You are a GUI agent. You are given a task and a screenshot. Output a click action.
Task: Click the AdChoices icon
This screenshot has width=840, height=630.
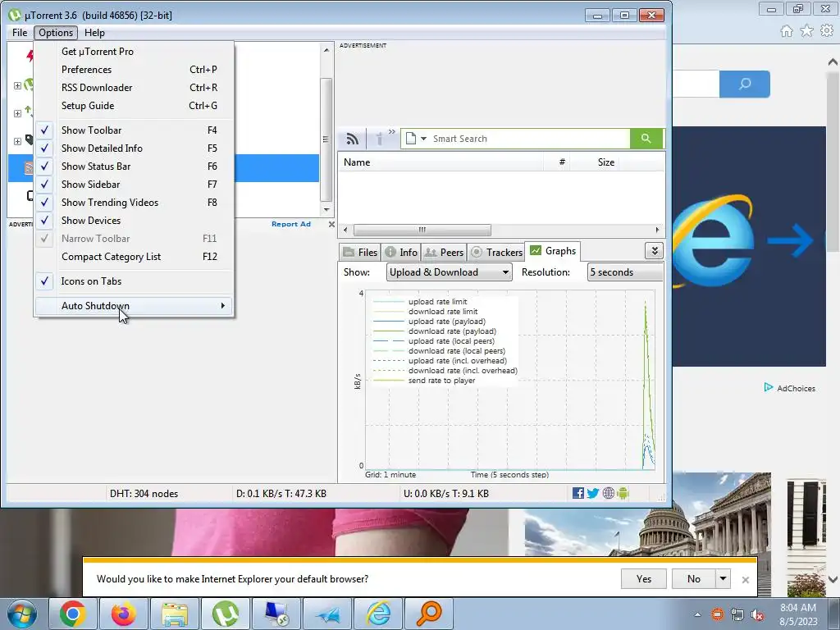(x=769, y=387)
